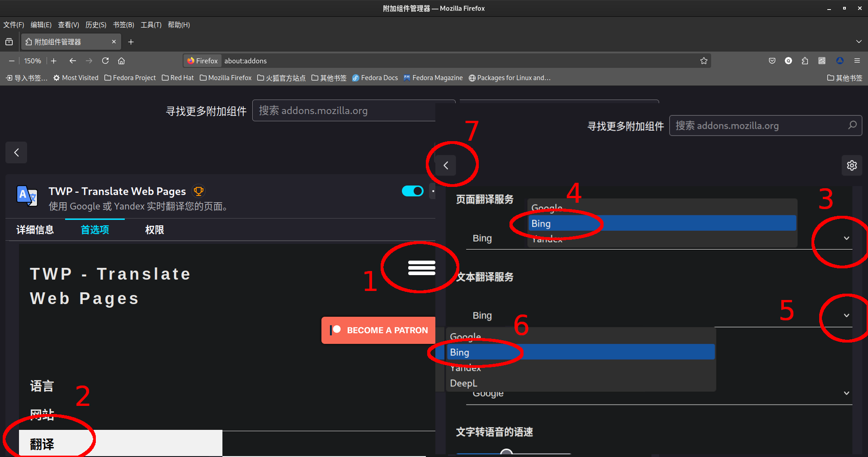Reload the current page

105,61
